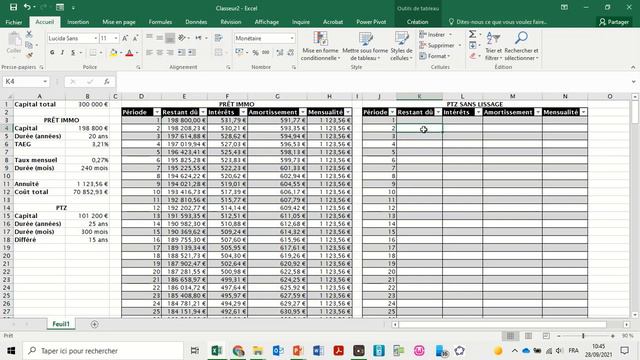This screenshot has height=360, width=640.
Task: Center align text horizontally
Action: coord(160,53)
